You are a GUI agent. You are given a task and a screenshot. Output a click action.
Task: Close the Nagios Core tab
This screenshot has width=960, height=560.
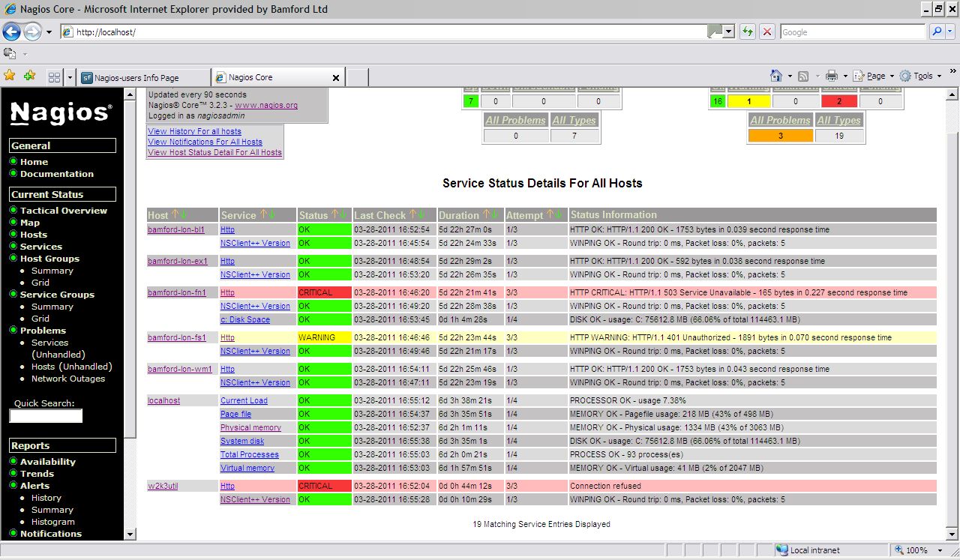click(335, 77)
